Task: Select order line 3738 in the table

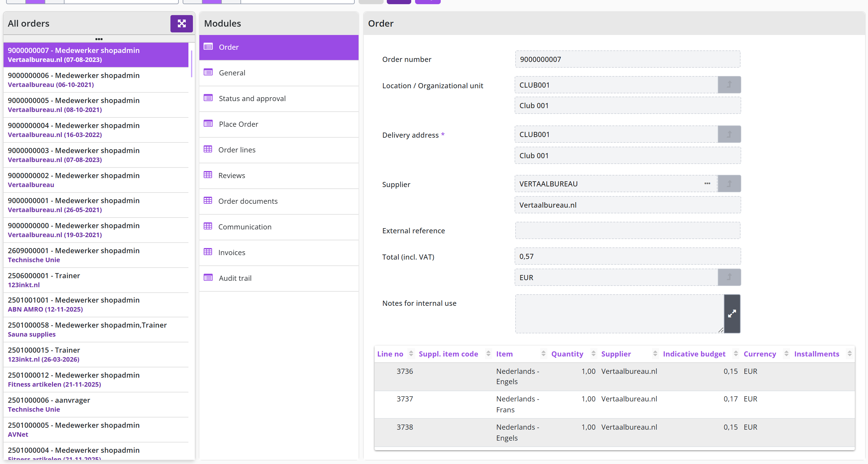Action: (x=614, y=432)
